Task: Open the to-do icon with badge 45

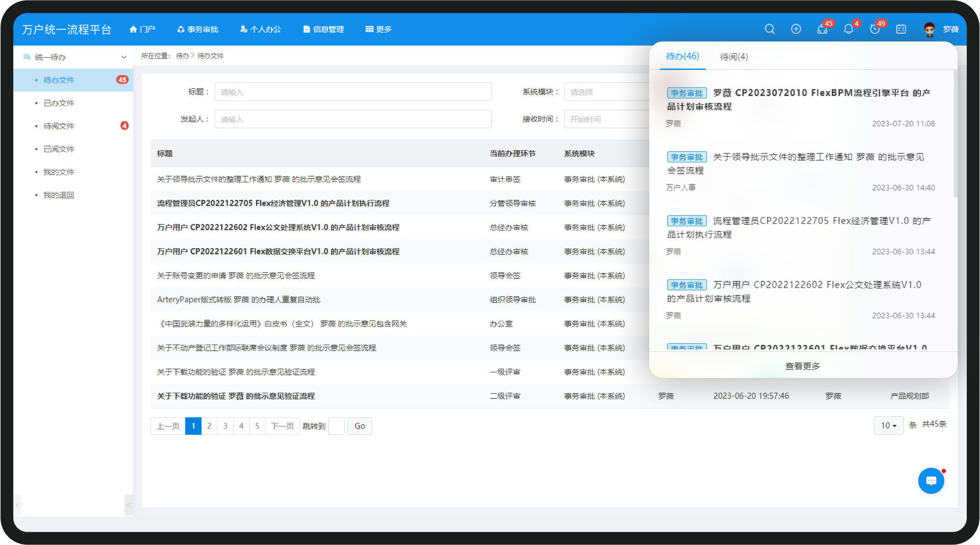Action: pyautogui.click(x=822, y=29)
